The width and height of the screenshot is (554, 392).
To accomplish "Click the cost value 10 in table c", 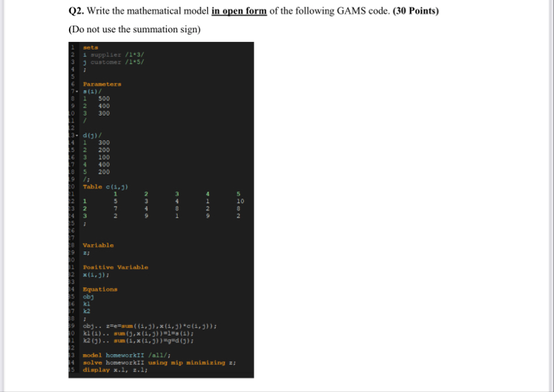I will [x=240, y=201].
